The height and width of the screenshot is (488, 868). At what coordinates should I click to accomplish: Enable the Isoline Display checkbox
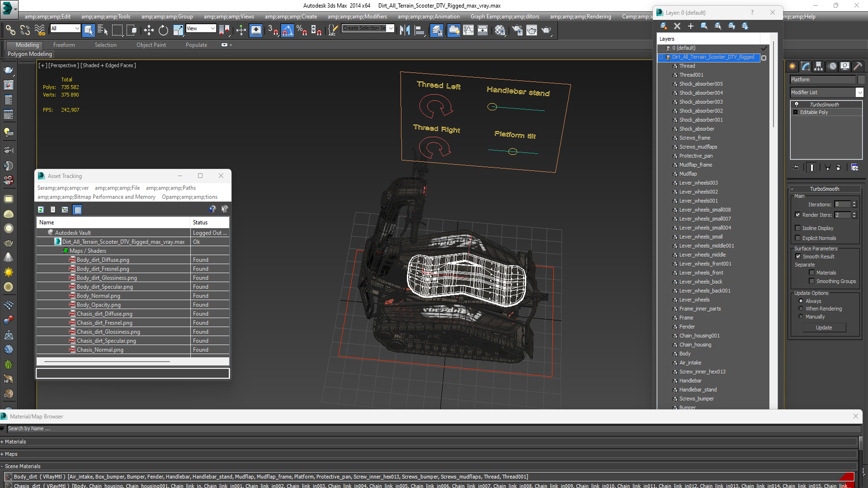click(x=798, y=228)
